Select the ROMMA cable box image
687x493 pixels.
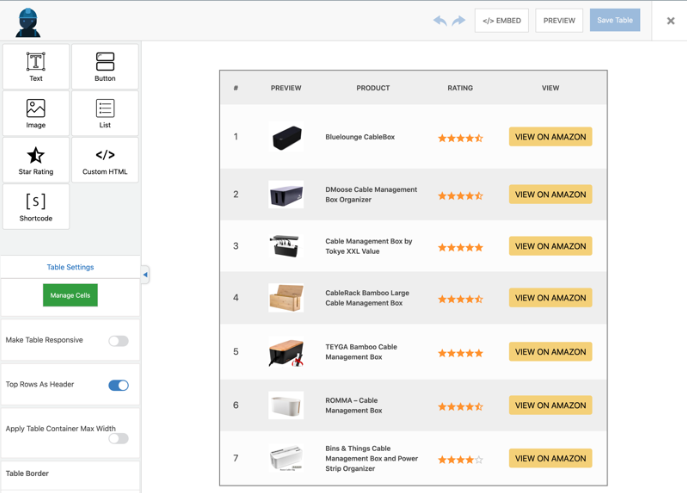coord(286,405)
